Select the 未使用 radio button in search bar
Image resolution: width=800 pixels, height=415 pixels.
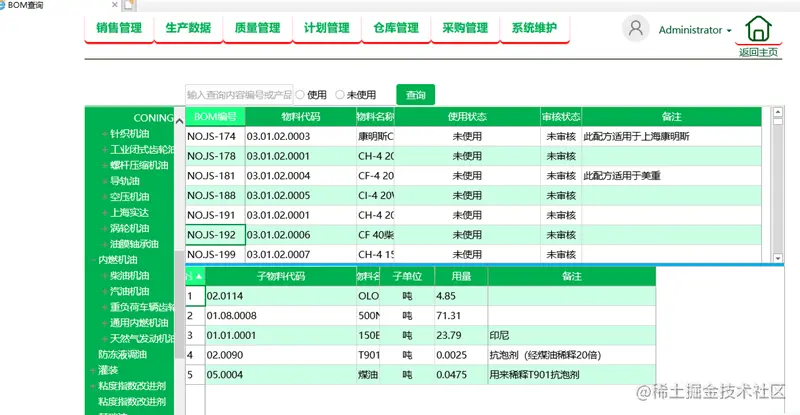point(340,95)
